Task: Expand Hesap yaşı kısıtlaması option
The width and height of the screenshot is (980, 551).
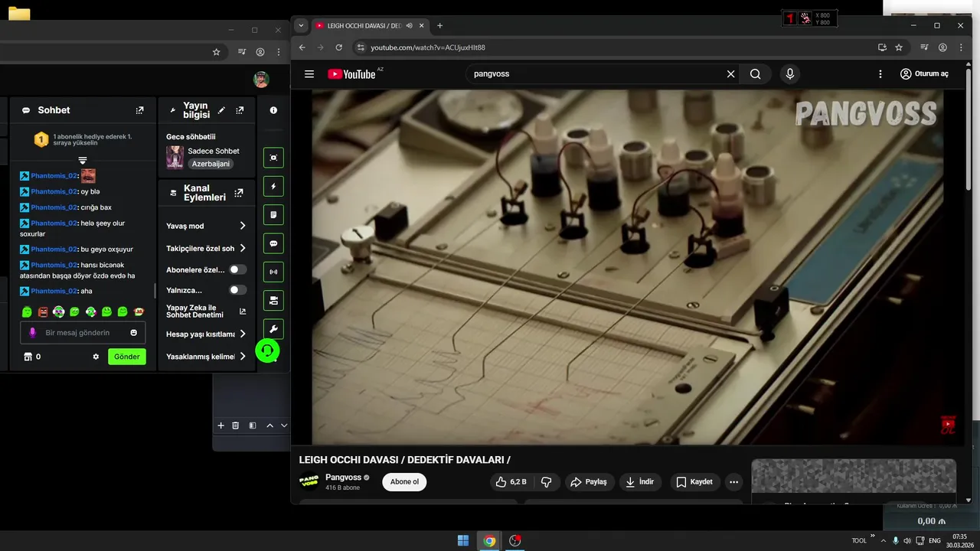Action: [243, 334]
